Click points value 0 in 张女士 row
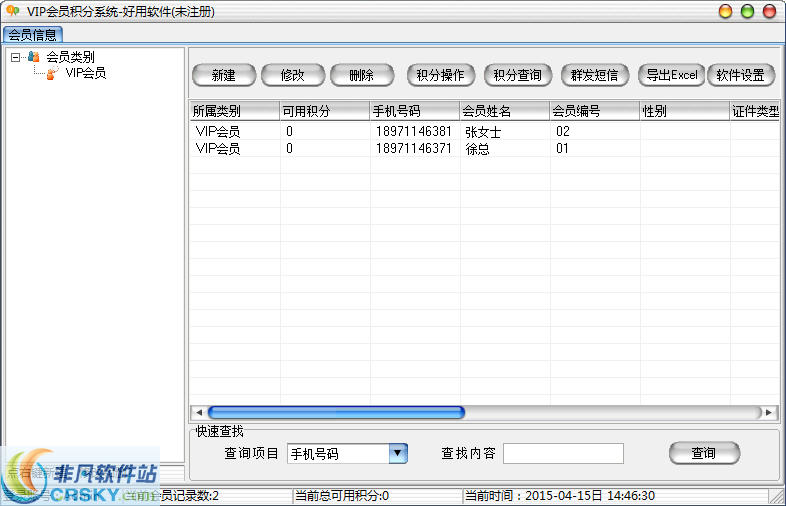 click(289, 131)
